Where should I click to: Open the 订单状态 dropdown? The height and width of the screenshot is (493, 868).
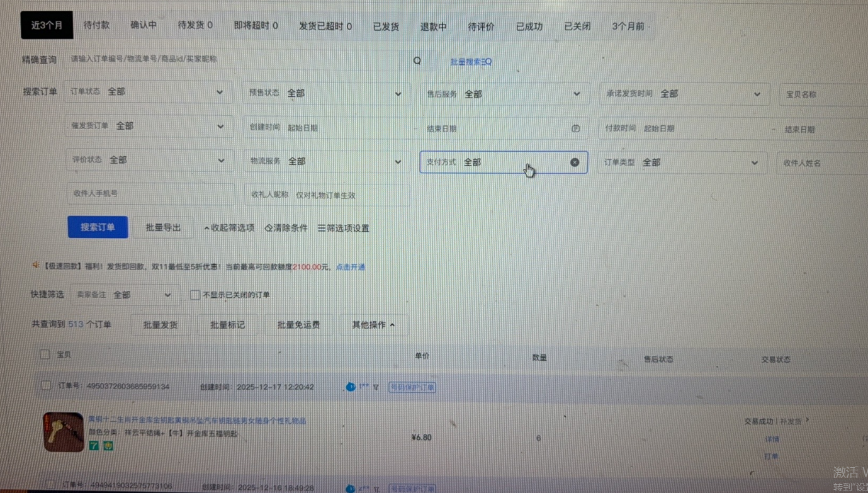coord(149,92)
